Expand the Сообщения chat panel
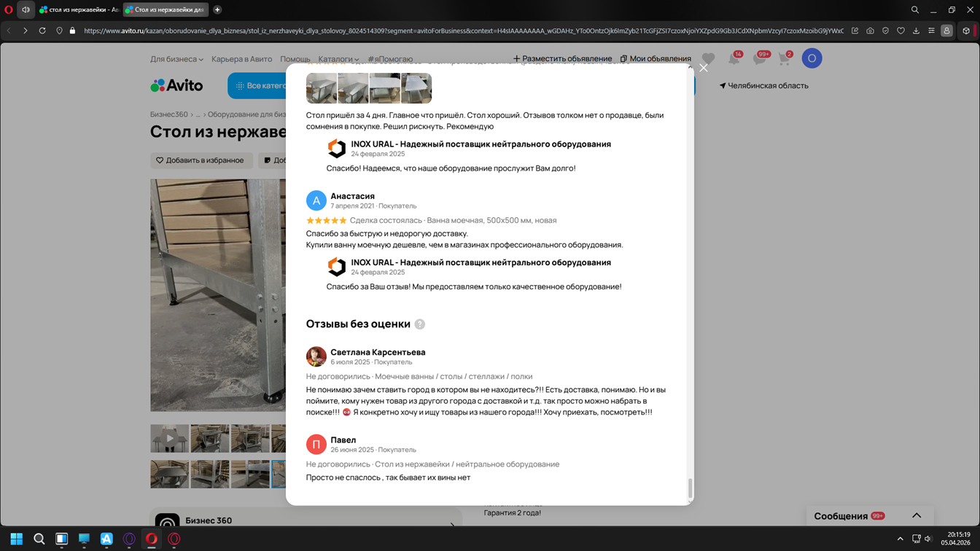Screen dimensions: 980x551 (917, 515)
